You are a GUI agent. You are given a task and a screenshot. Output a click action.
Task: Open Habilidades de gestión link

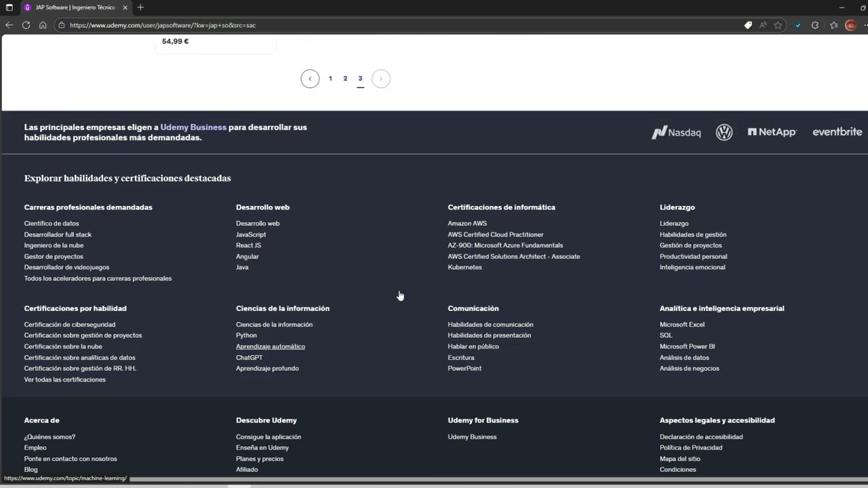coord(693,235)
